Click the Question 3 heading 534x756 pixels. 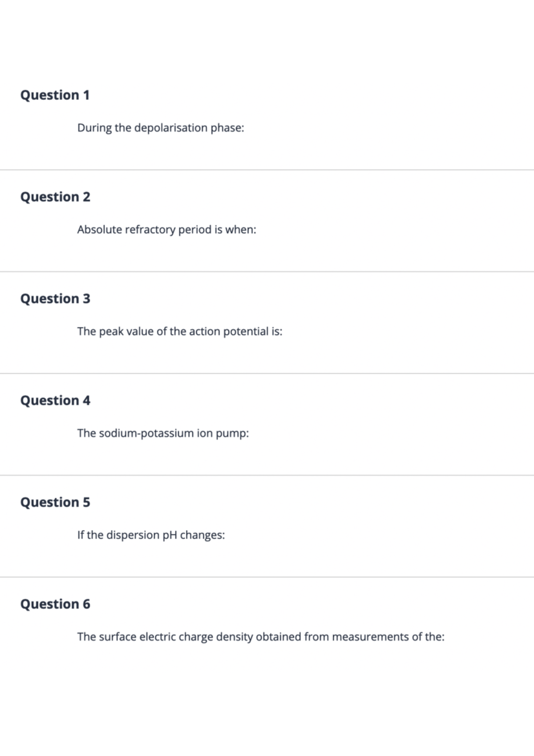(55, 299)
